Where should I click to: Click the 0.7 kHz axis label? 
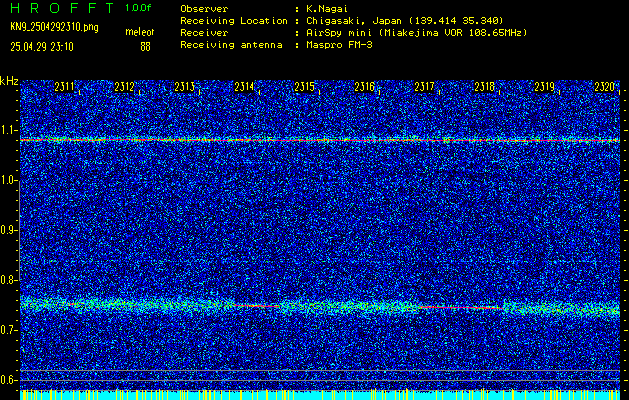tap(8, 330)
